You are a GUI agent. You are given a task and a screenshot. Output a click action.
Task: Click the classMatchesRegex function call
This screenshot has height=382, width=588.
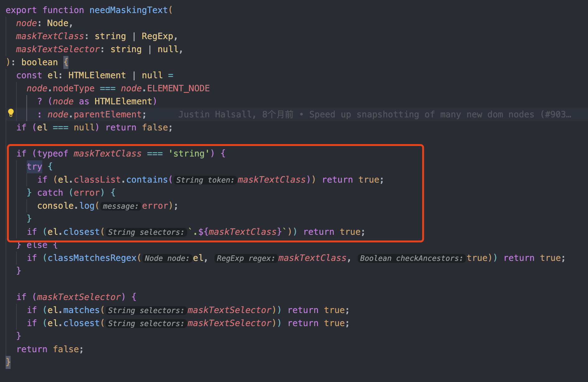[x=92, y=258]
